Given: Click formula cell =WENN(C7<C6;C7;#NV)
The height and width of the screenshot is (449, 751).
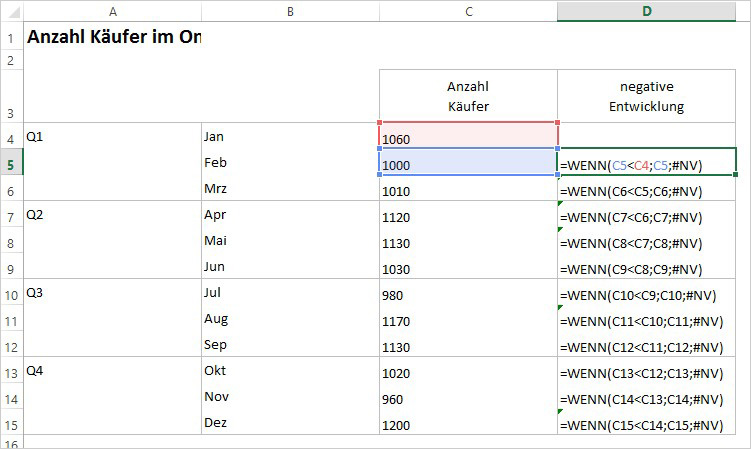Looking at the screenshot, I should pos(647,214).
